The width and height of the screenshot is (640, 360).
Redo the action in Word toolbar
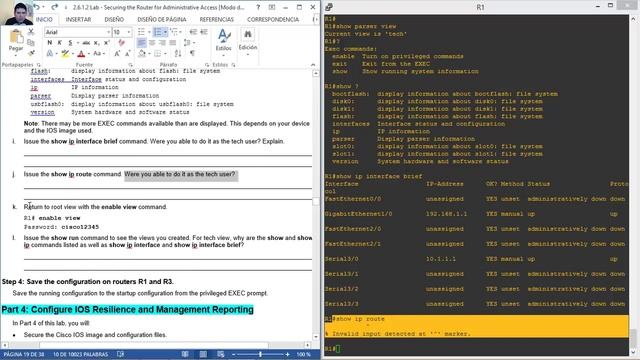point(55,7)
